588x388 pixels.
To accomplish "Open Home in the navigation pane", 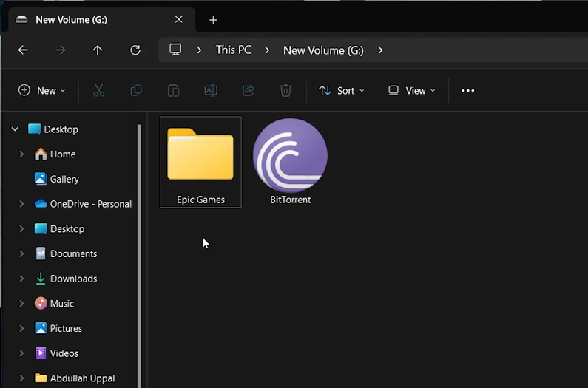I will (x=55, y=154).
